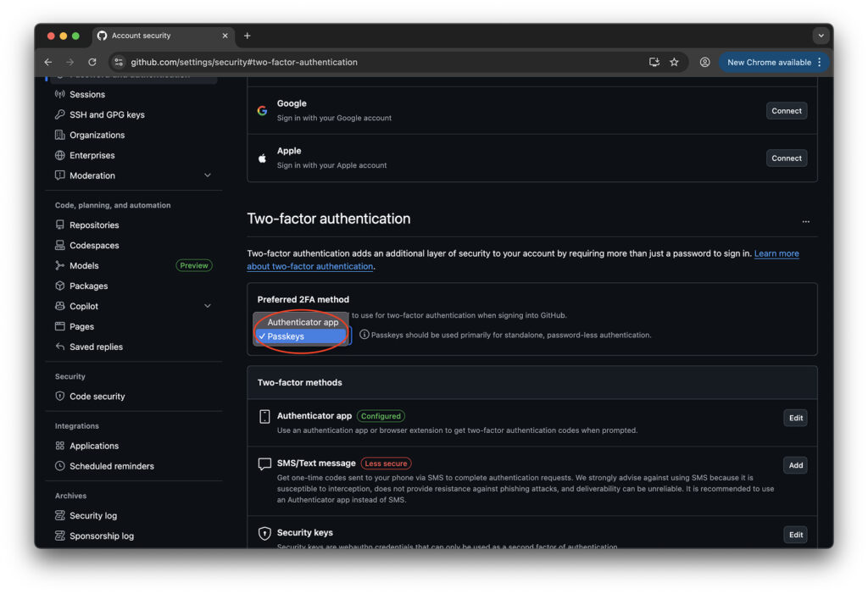
Task: Go back in browser history
Action: click(48, 62)
